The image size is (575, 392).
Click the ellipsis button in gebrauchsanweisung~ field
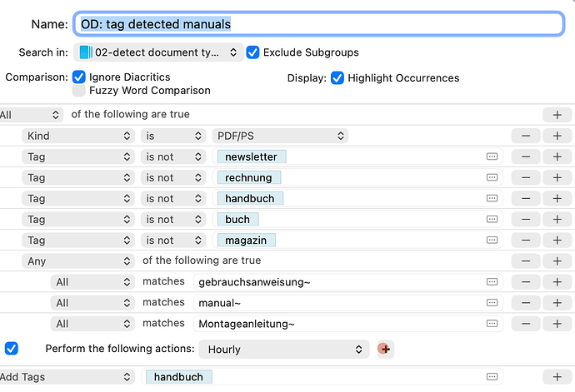coord(492,282)
